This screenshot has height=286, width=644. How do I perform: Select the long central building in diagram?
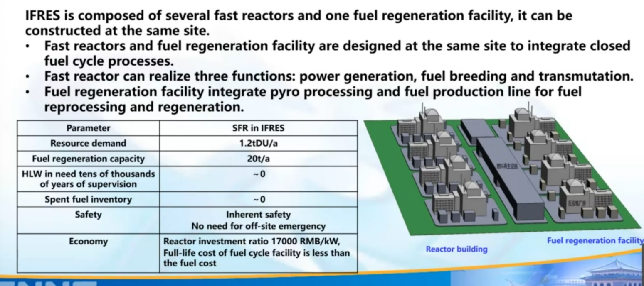click(x=511, y=178)
